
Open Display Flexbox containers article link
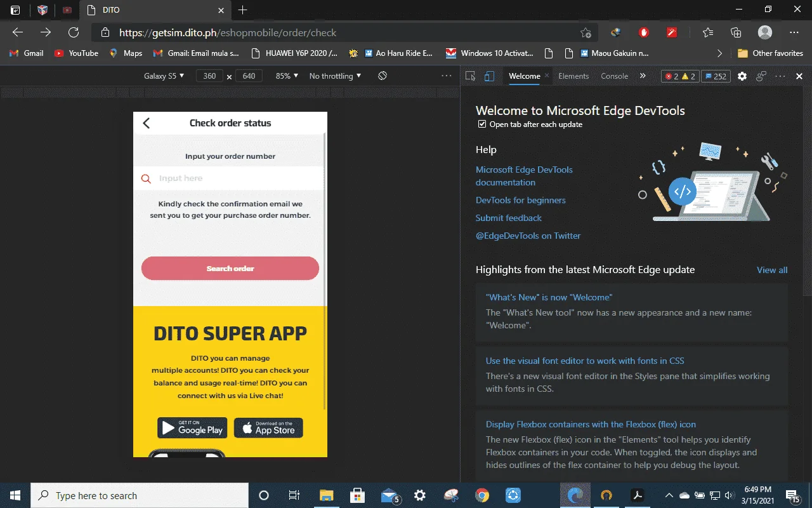click(591, 424)
